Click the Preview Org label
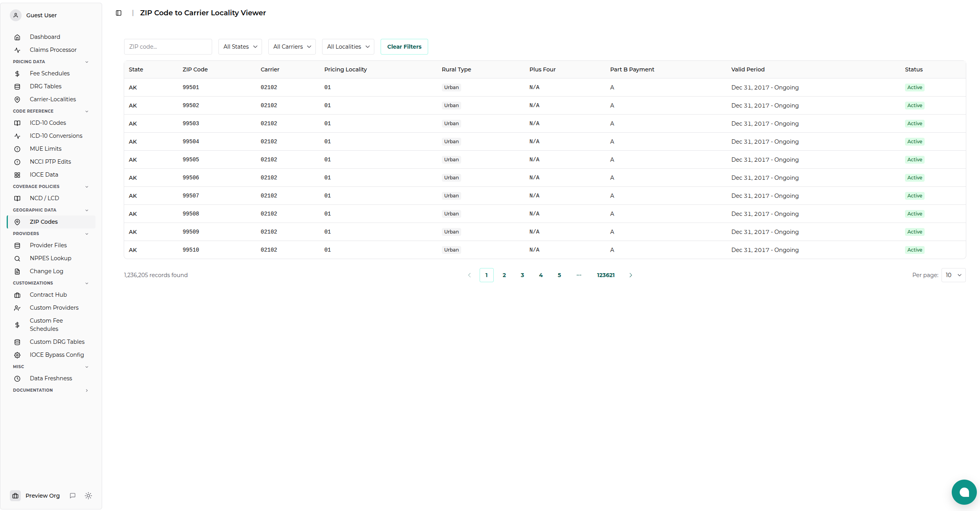The image size is (980, 511). click(x=42, y=496)
